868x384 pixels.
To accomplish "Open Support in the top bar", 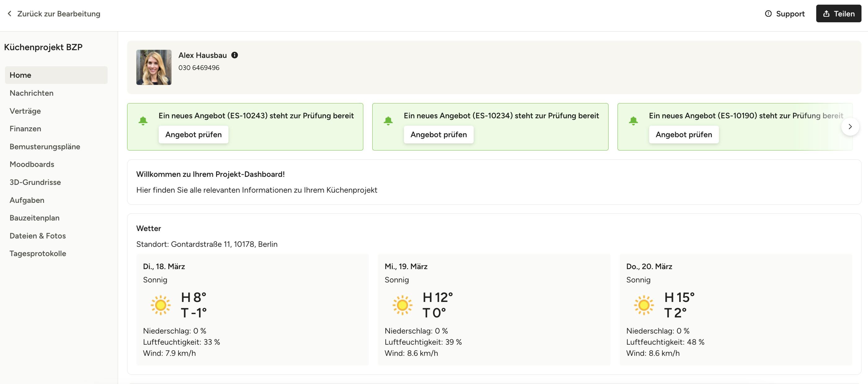I will coord(785,13).
